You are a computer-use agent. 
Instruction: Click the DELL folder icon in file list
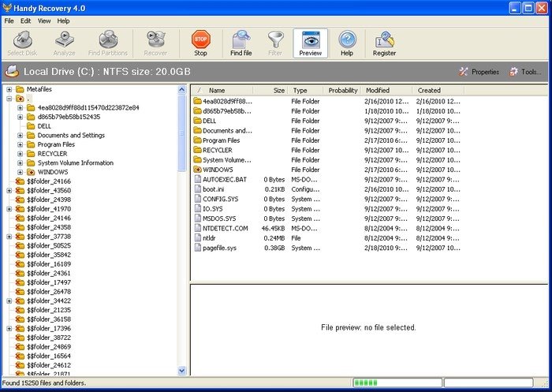pyautogui.click(x=197, y=121)
